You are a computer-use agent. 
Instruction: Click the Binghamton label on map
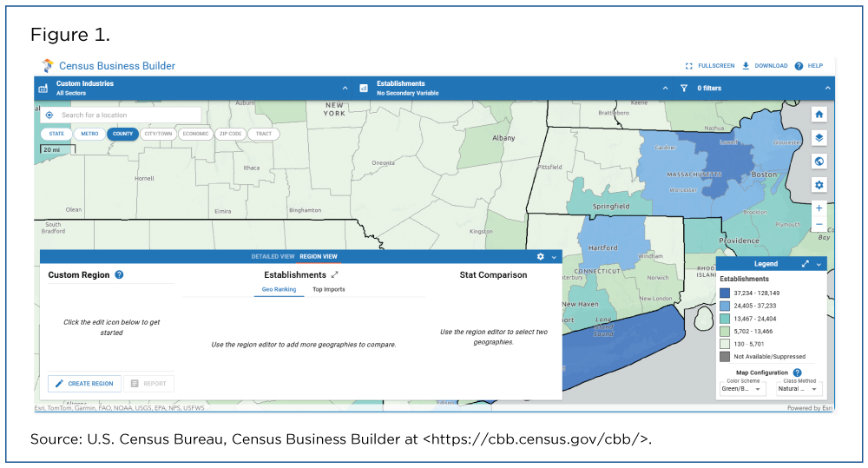(x=305, y=210)
